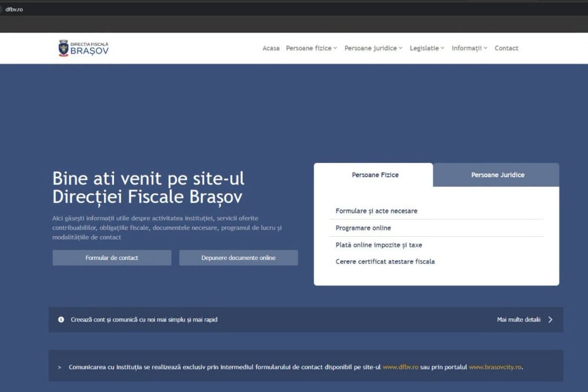Screen dimensions: 588x392
Task: Go to the Contact page in the navbar
Action: click(507, 48)
